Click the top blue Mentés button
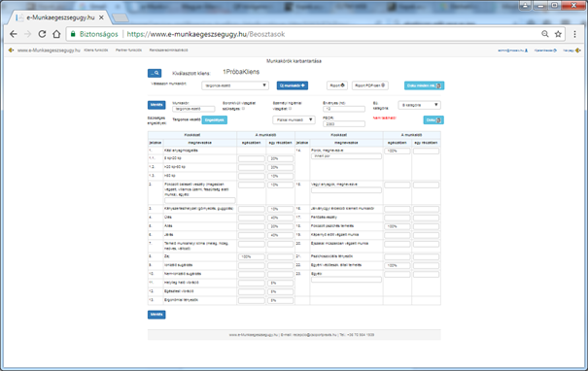Screen dimensions: 588x371 (156, 105)
